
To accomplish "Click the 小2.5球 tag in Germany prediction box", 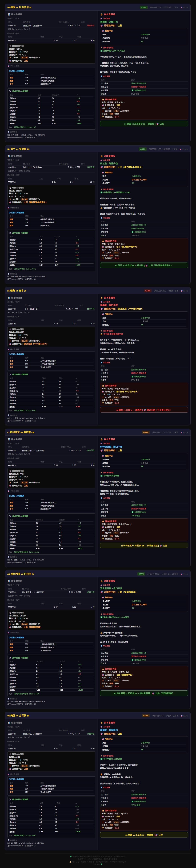I will coord(24,58).
